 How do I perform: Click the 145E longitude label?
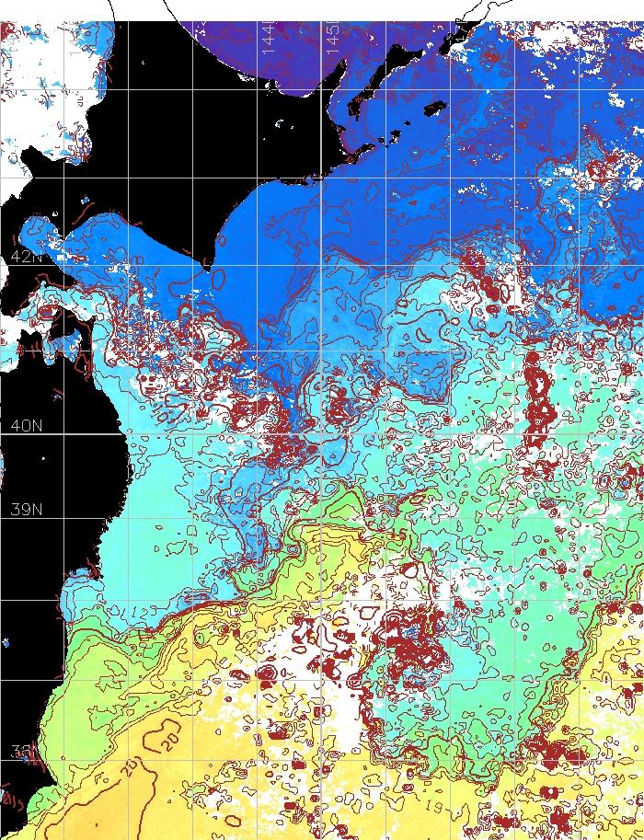[x=332, y=37]
